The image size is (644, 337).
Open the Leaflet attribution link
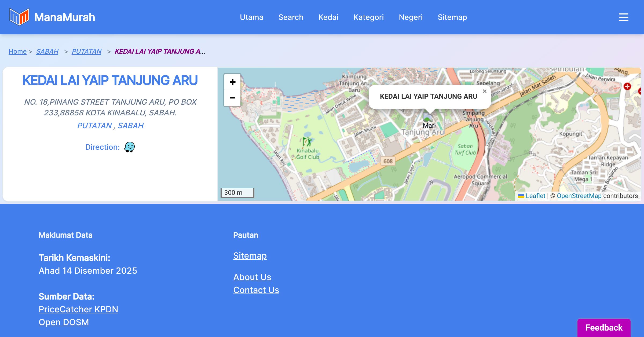click(x=535, y=196)
